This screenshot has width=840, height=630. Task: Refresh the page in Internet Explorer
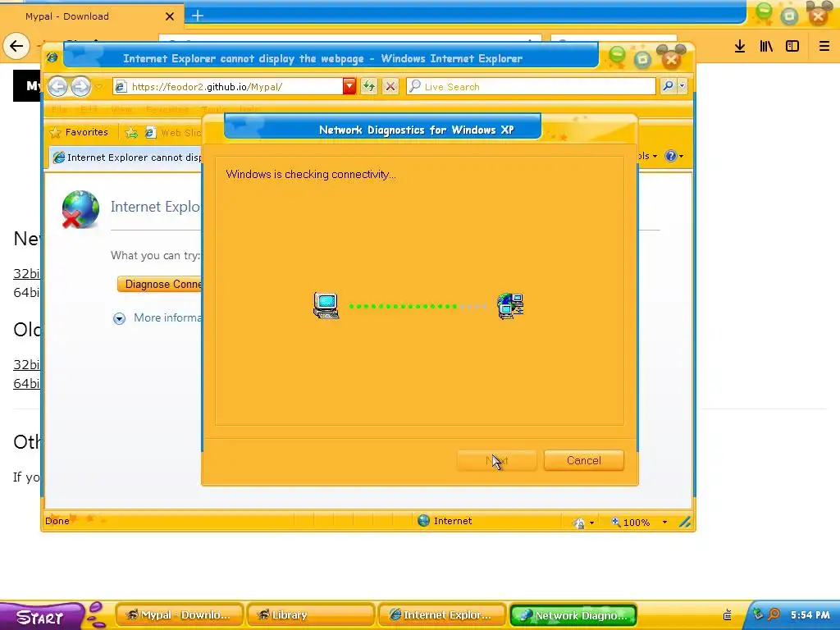click(x=368, y=86)
